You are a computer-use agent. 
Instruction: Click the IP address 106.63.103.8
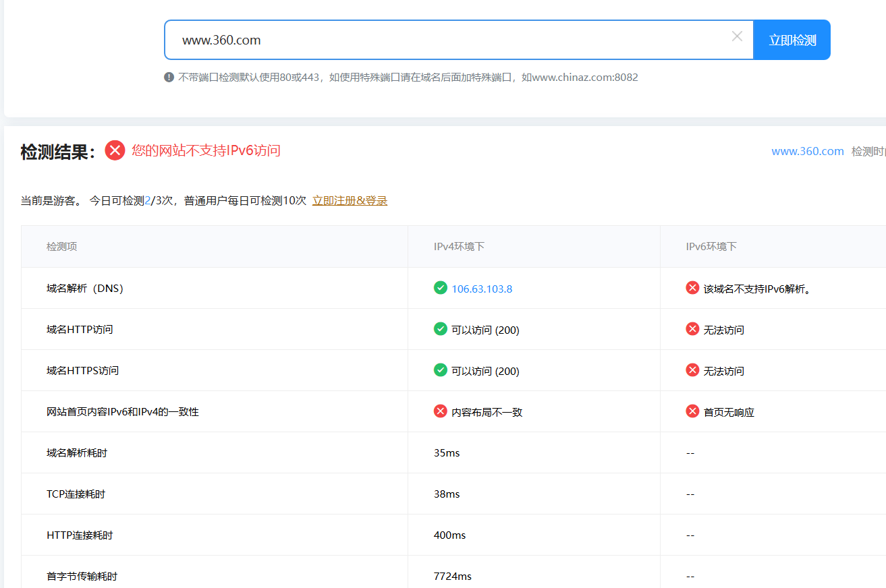[x=482, y=289]
